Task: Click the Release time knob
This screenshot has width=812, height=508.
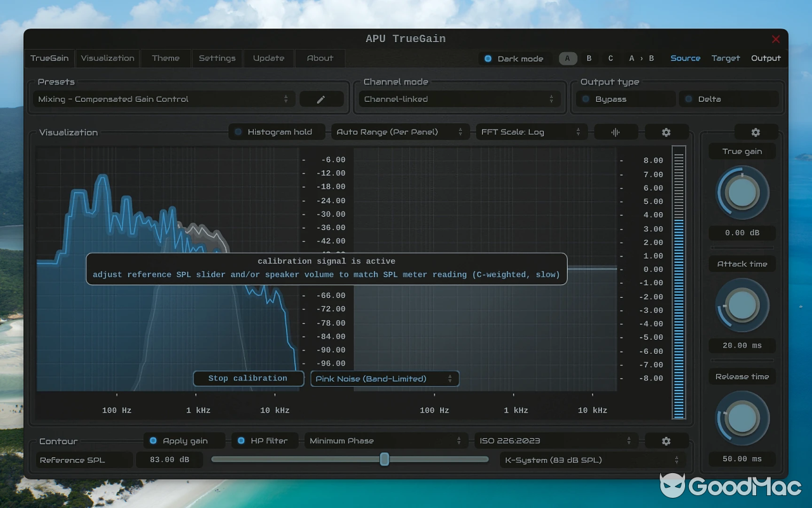Action: coord(742,418)
